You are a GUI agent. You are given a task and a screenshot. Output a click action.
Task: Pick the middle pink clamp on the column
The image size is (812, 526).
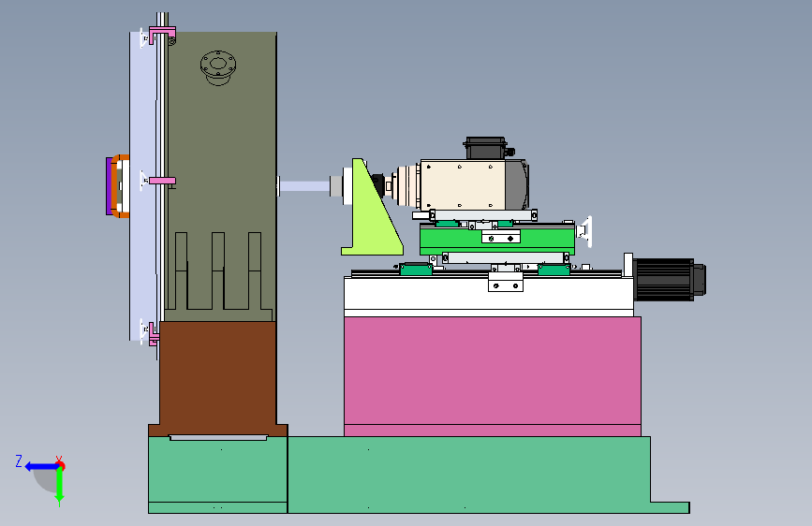[162, 181]
